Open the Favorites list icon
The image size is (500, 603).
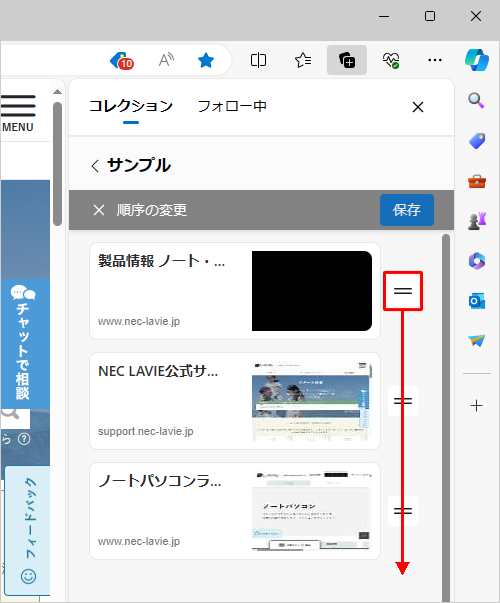tap(303, 60)
